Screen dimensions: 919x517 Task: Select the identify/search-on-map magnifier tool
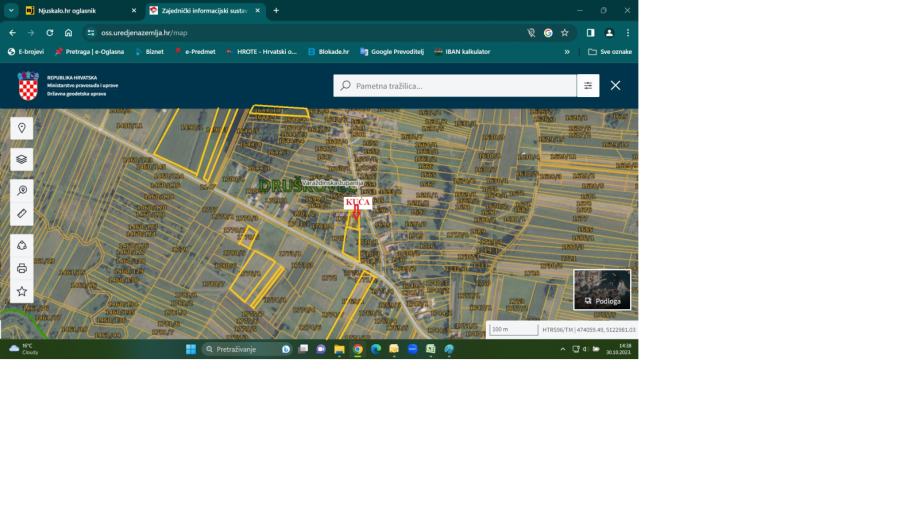tap(22, 190)
